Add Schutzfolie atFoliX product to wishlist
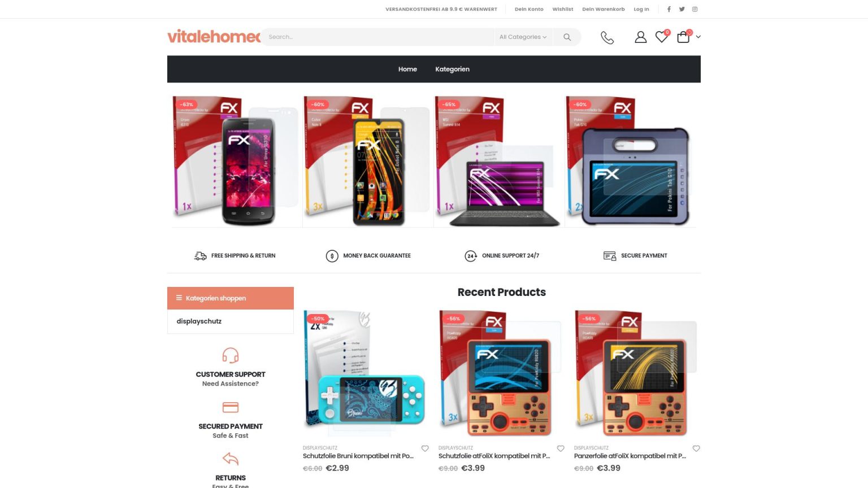Image resolution: width=868 pixels, height=488 pixels. 561,448
